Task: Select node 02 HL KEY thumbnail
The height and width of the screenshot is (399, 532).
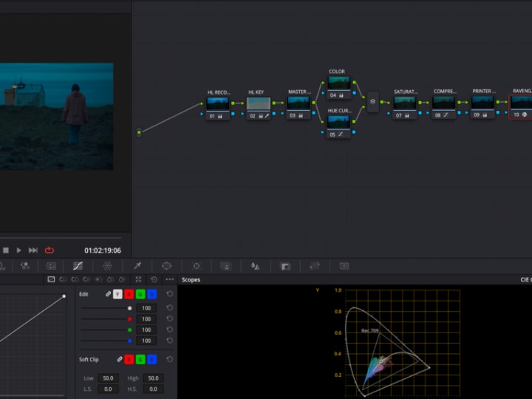Action: 258,103
